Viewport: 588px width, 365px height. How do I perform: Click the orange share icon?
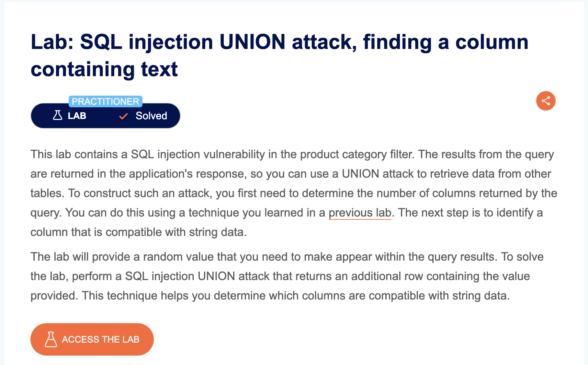tap(546, 101)
